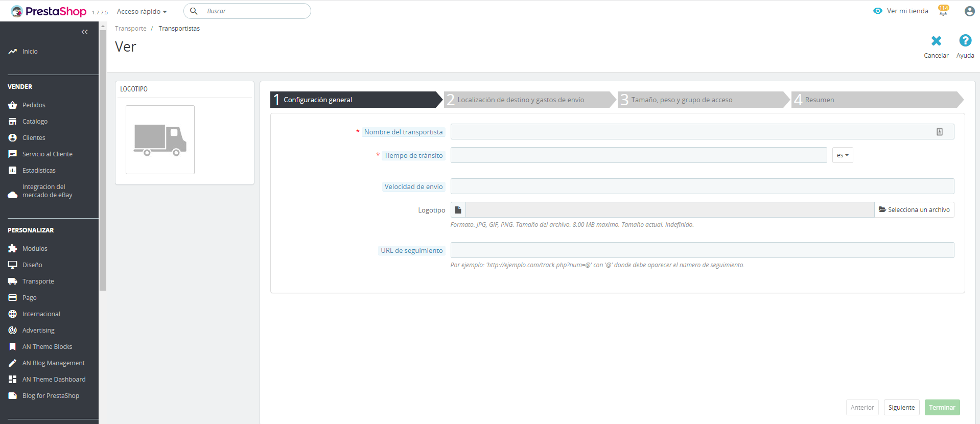Click the Anterior button
This screenshot has height=424, width=980.
(x=862, y=407)
